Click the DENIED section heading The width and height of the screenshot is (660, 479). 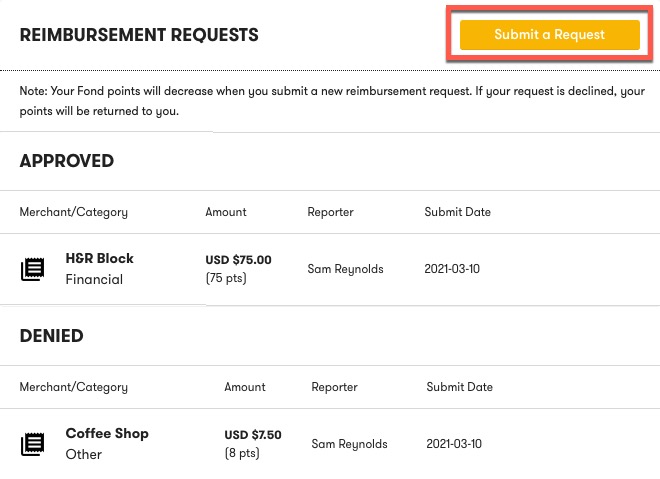pyautogui.click(x=52, y=336)
